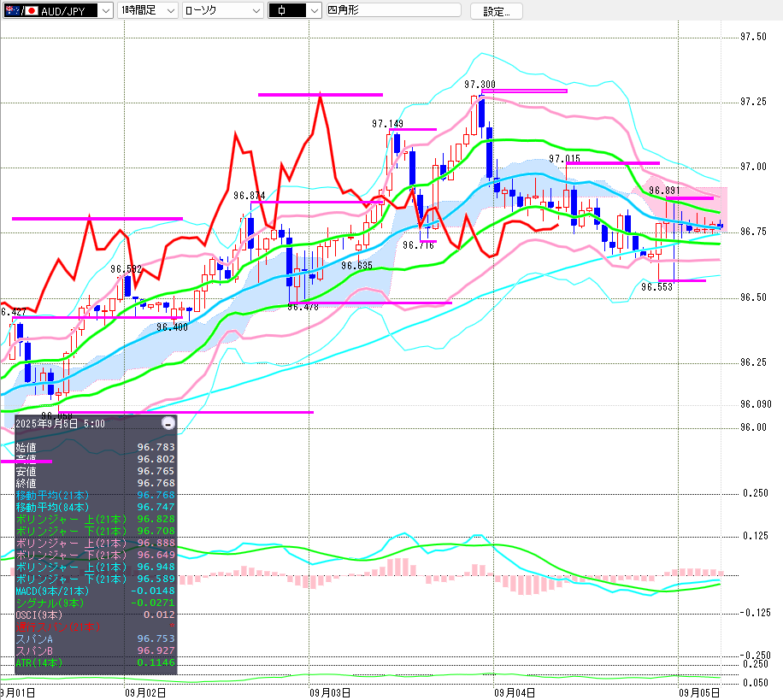This screenshot has height=700, width=783.
Task: Click the 96.553 low price label
Action: click(656, 287)
